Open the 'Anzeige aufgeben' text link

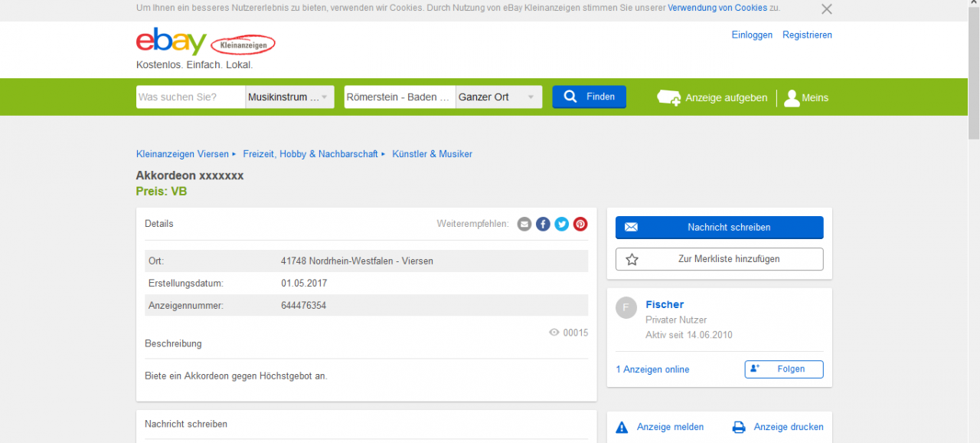point(726,98)
